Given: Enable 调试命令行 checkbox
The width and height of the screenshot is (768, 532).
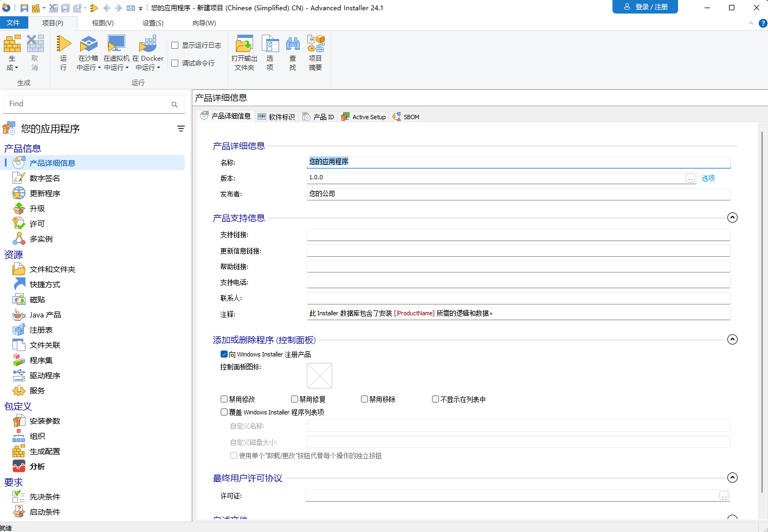Looking at the screenshot, I should pos(175,63).
